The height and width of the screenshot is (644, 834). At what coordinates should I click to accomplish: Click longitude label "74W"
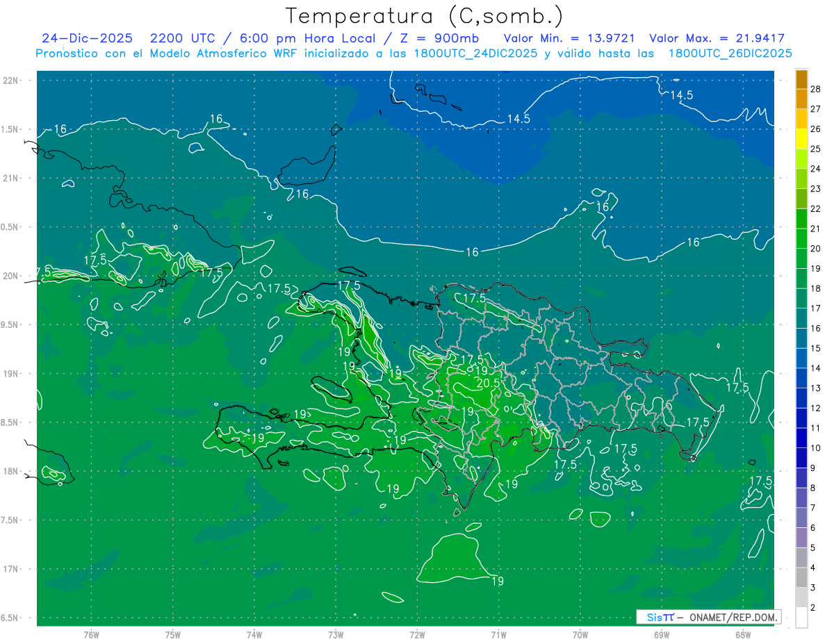click(254, 635)
